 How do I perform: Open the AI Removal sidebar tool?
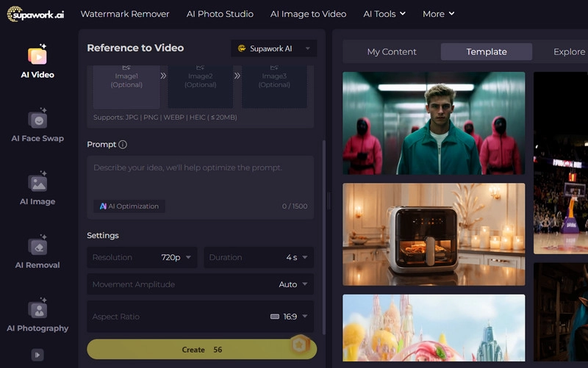tap(37, 251)
